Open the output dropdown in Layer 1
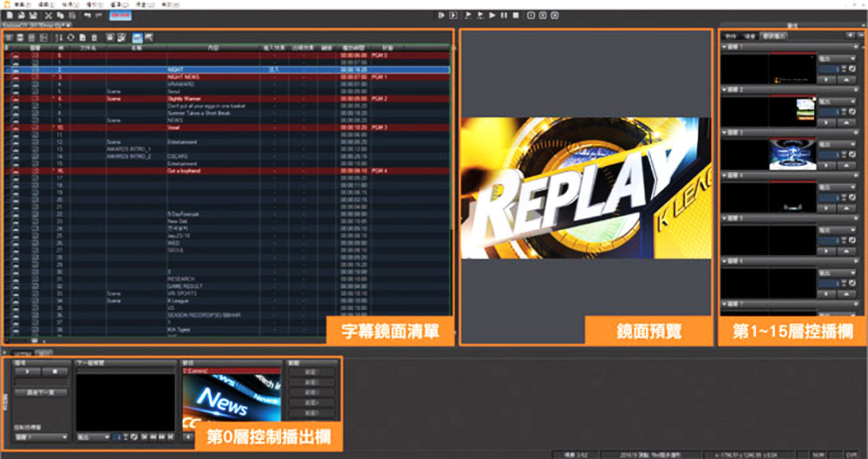 click(838, 59)
